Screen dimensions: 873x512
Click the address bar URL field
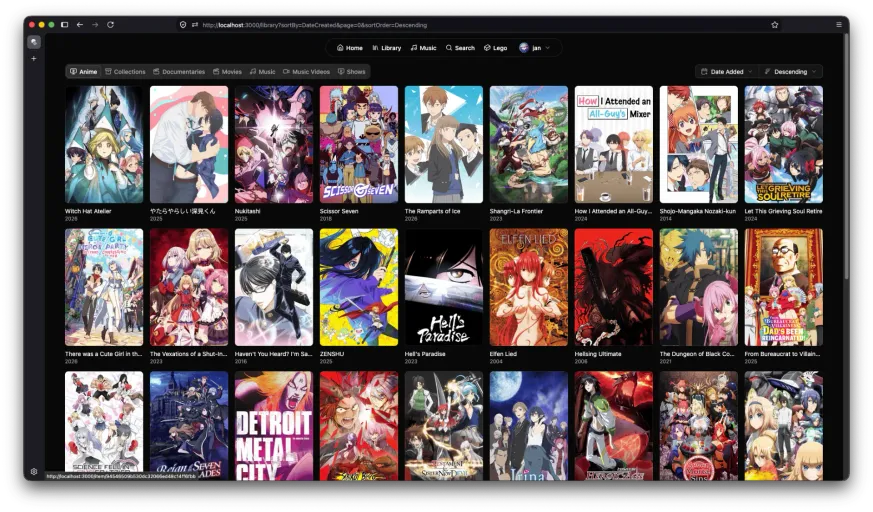(x=479, y=25)
